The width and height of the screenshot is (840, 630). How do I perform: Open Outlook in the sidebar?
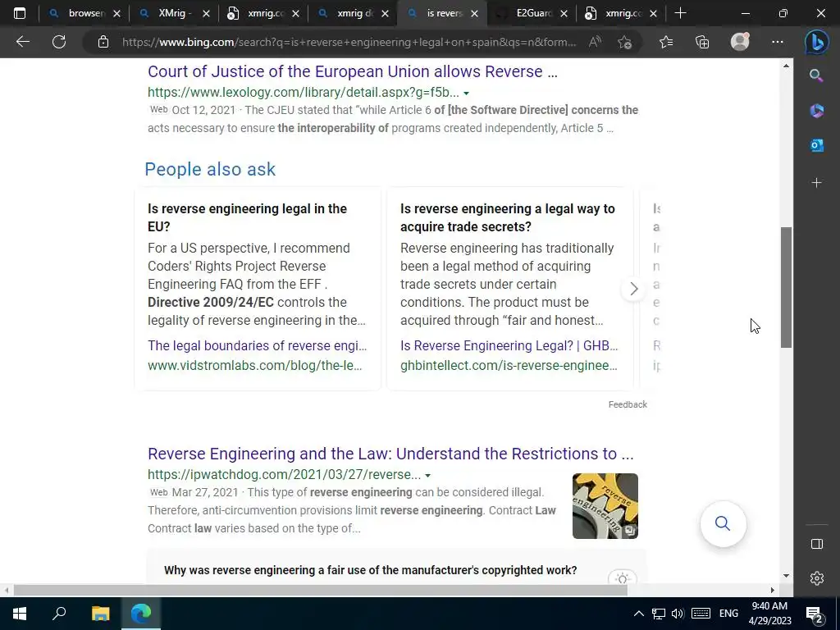(x=816, y=145)
